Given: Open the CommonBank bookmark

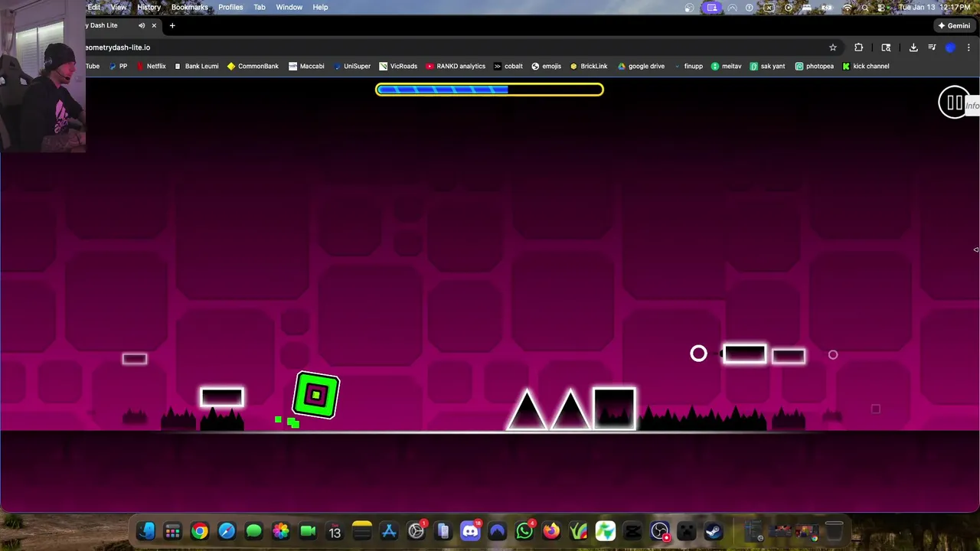Looking at the screenshot, I should point(253,66).
